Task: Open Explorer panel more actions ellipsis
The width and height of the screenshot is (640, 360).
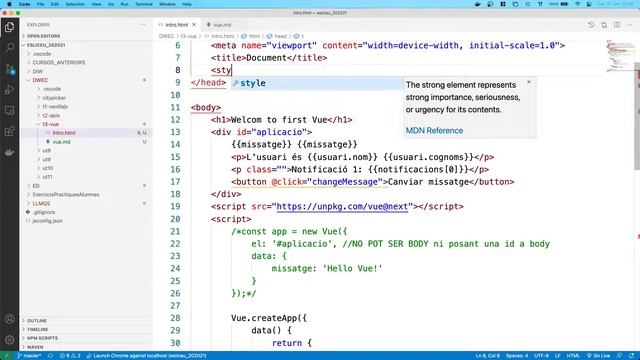Action: [x=142, y=25]
